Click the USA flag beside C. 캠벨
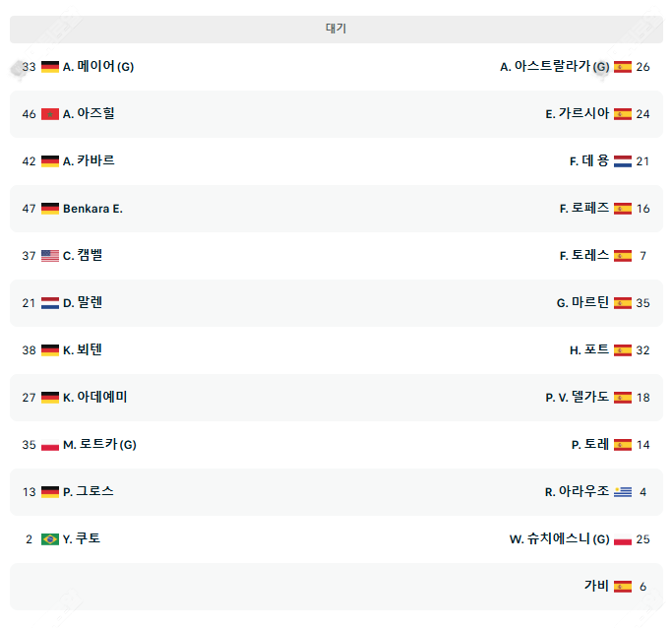Image resolution: width=672 pixels, height=628 pixels. 50,256
